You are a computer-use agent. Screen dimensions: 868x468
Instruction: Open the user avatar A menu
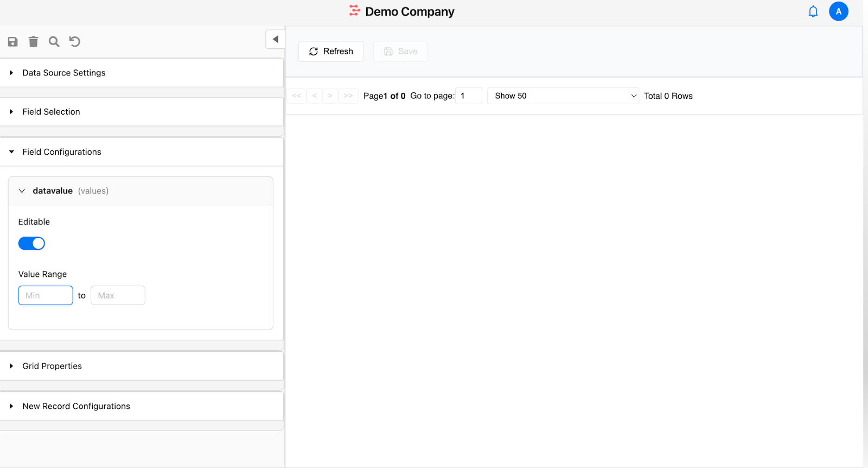pos(838,11)
